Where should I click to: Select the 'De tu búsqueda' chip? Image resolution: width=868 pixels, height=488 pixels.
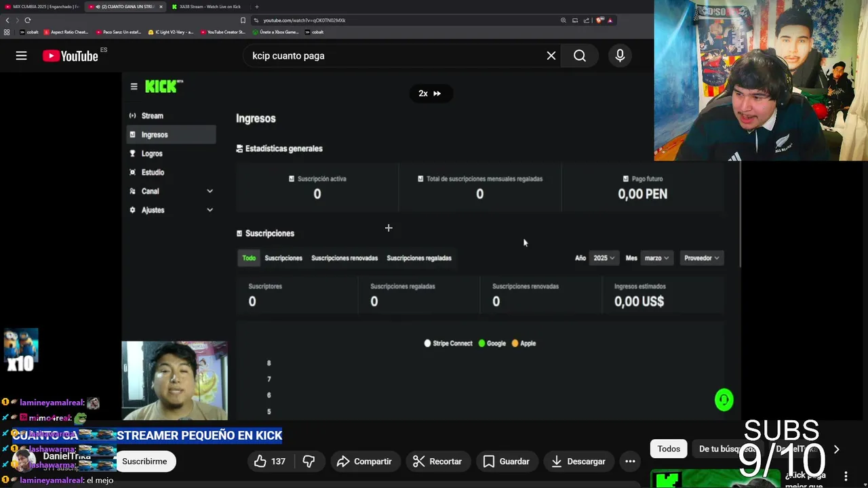coord(729,449)
